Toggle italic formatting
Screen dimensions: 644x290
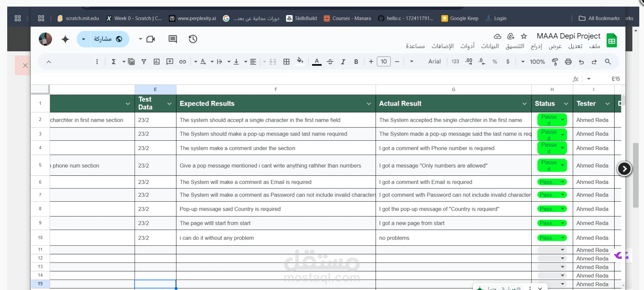click(343, 62)
